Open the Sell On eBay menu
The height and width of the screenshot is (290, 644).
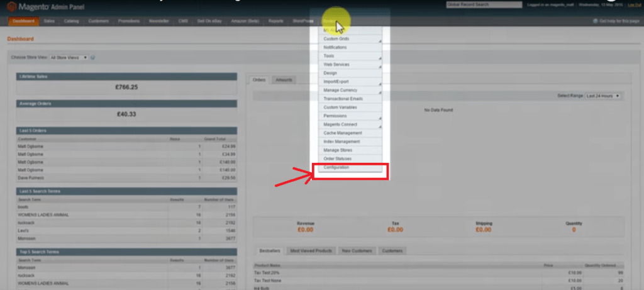pos(209,21)
